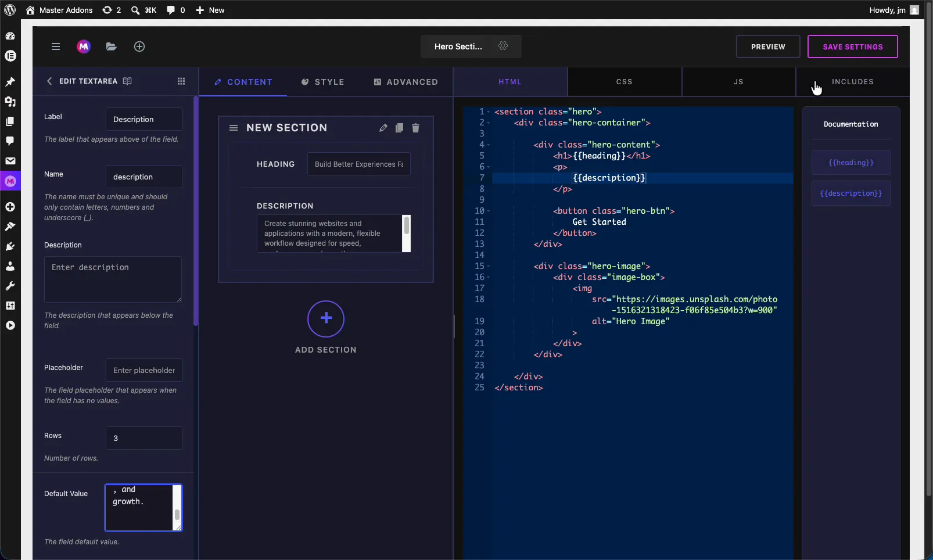Open the search ⌘K item in admin bar
The image size is (933, 560).
coord(143,10)
